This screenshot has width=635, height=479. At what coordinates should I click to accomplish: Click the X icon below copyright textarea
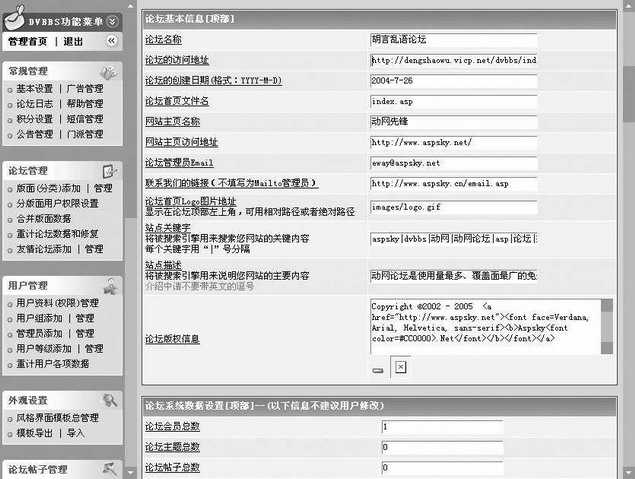(399, 368)
